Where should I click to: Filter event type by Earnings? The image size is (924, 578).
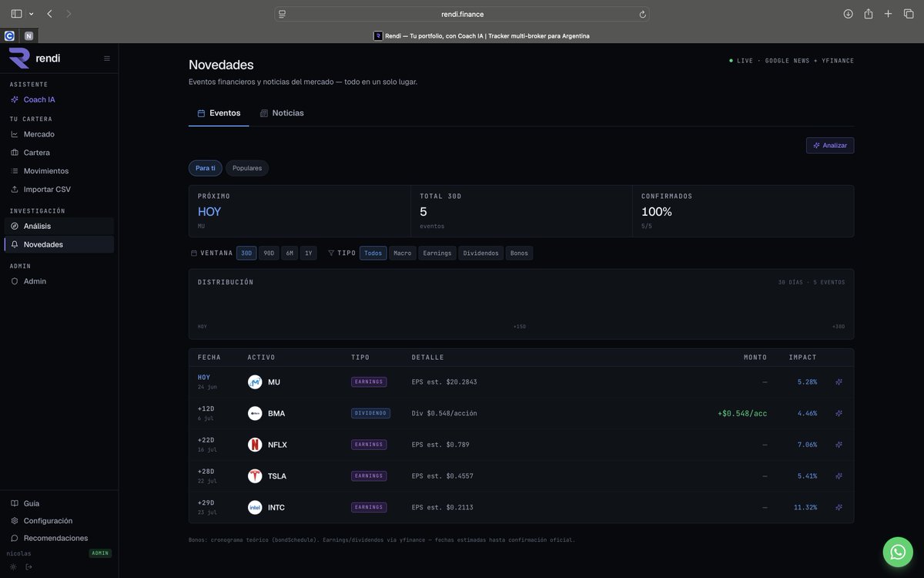[x=437, y=253]
